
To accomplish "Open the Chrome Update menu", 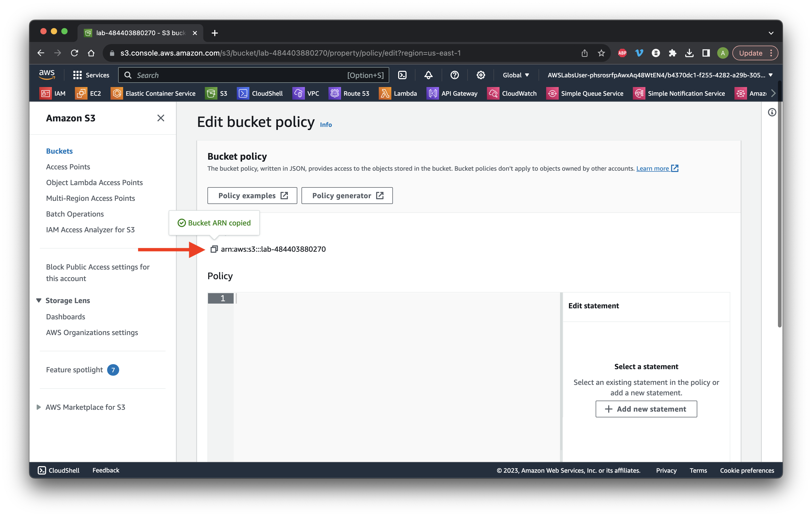I will (x=755, y=53).
